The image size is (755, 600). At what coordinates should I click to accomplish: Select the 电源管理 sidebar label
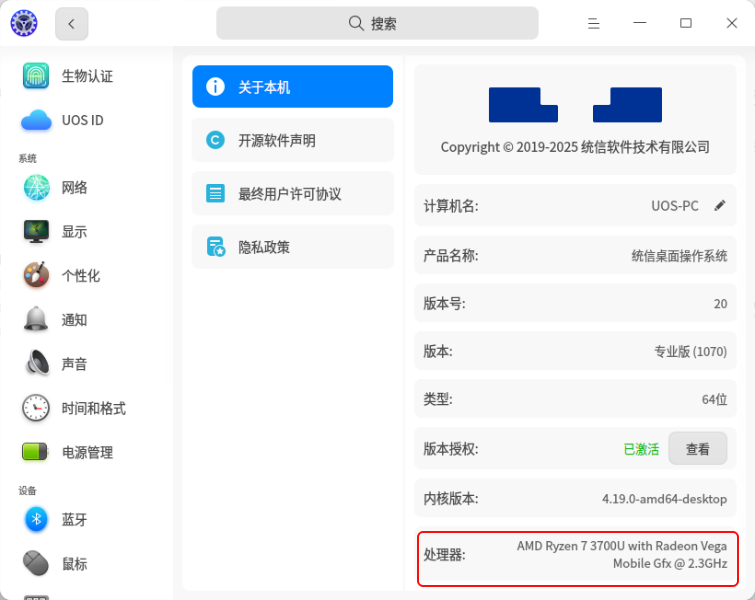[x=87, y=453]
